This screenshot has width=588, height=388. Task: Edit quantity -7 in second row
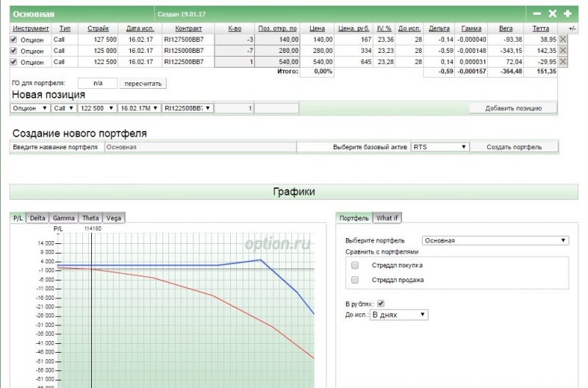coord(234,51)
